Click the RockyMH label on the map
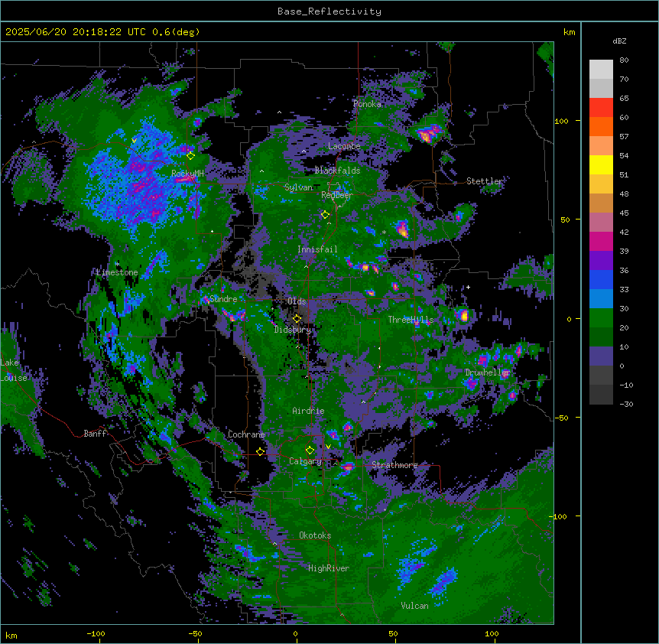 pos(187,173)
